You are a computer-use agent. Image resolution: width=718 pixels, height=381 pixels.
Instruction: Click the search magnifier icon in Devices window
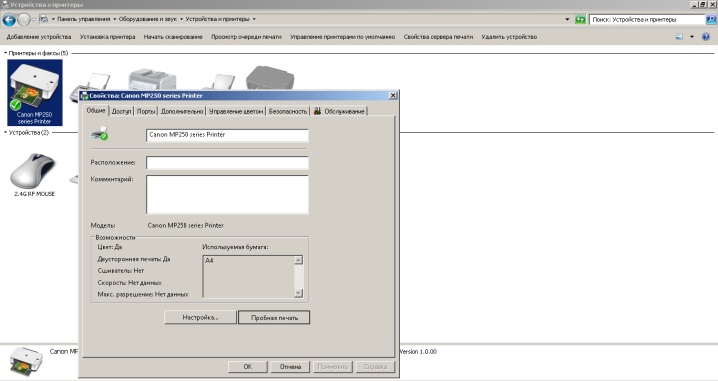click(711, 20)
